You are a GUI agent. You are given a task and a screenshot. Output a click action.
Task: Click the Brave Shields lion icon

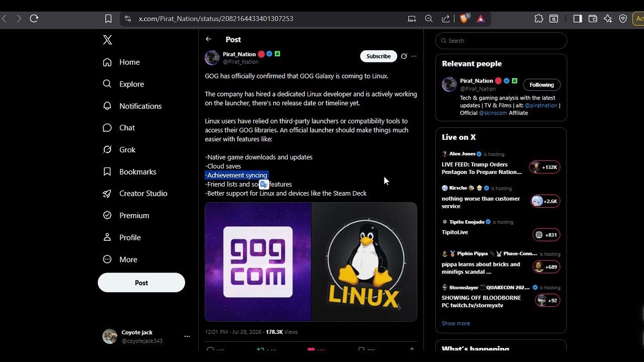click(x=464, y=19)
